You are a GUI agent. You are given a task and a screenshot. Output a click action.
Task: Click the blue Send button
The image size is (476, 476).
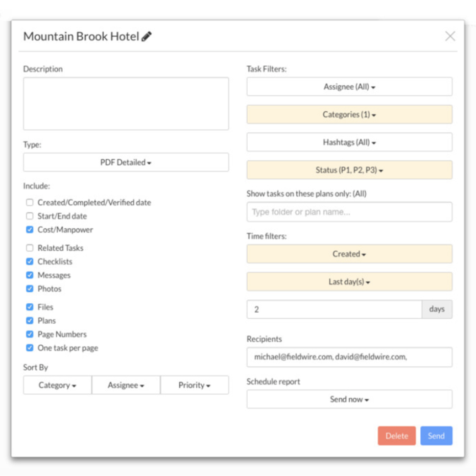coord(436,436)
